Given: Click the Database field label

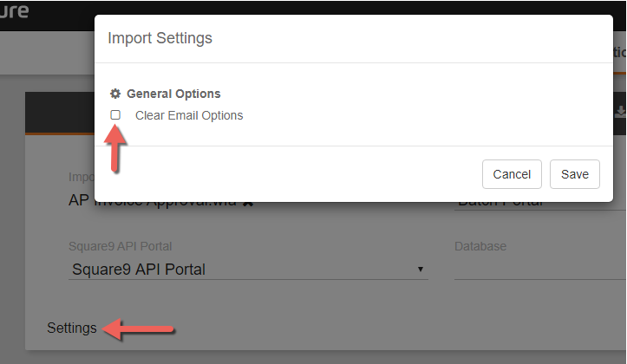Looking at the screenshot, I should point(480,246).
